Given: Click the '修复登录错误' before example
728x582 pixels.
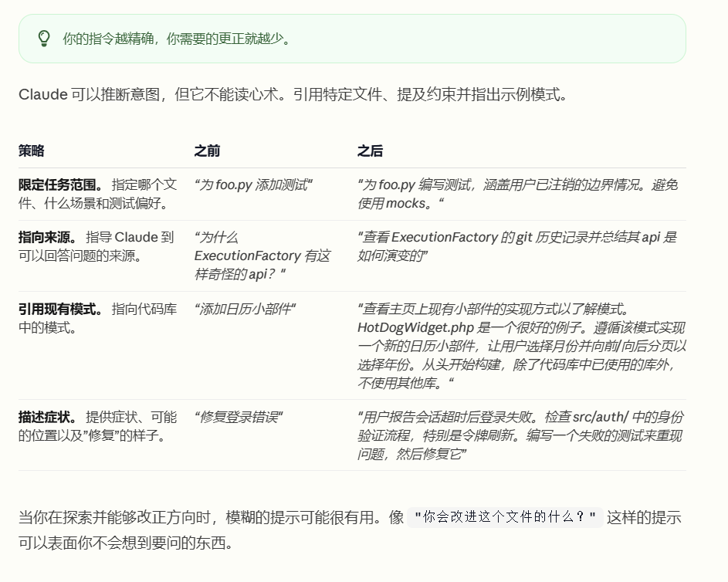Looking at the screenshot, I should 239,418.
